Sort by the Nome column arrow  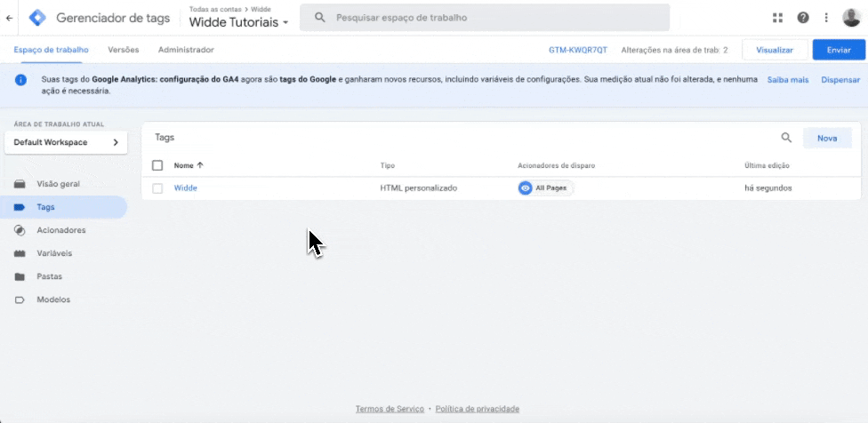click(x=200, y=165)
